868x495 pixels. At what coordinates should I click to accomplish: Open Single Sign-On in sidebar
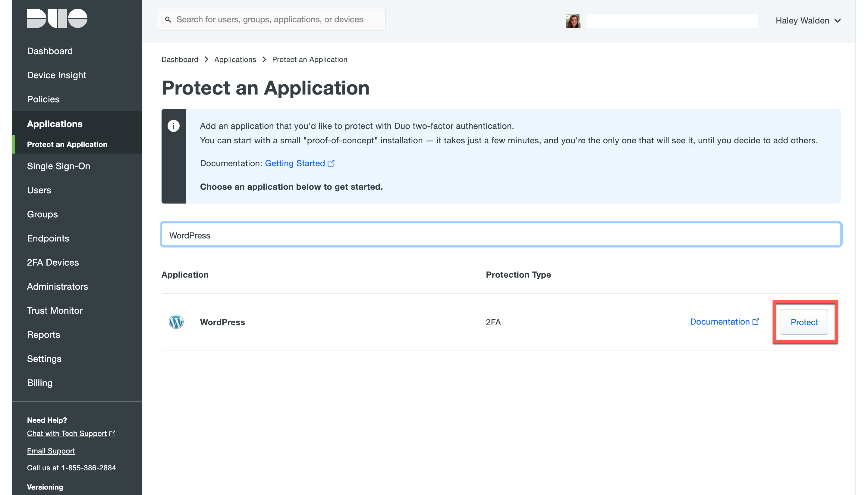coord(58,166)
